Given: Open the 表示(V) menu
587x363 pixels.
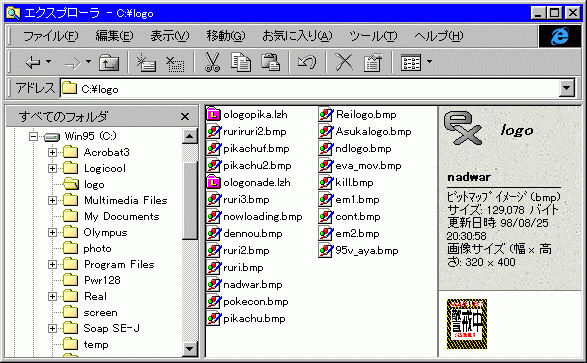Looking at the screenshot, I should click(170, 36).
